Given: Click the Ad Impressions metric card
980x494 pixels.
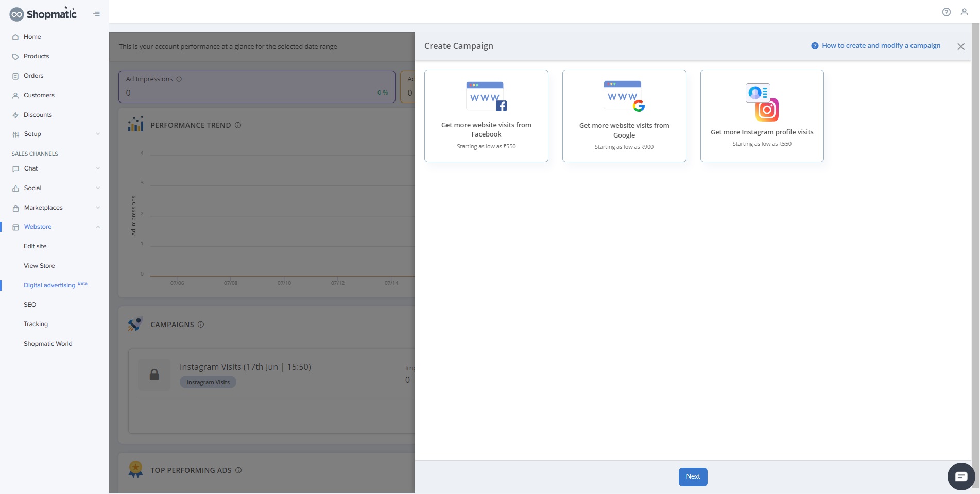Looking at the screenshot, I should 257,87.
